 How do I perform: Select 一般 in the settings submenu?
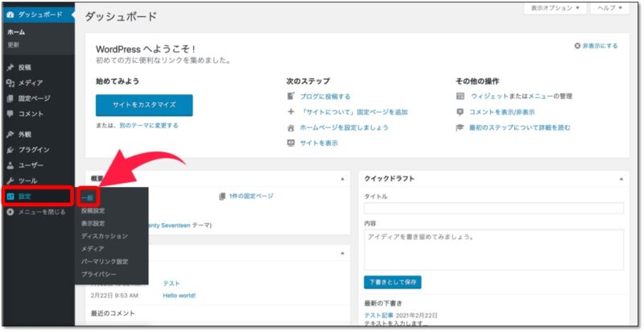point(87,197)
